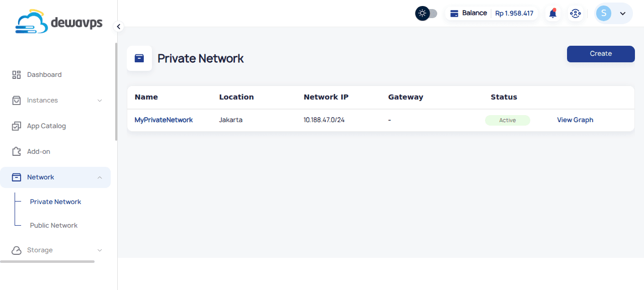The height and width of the screenshot is (290, 644).
Task: Click the Network sidebar icon
Action: coord(16,177)
